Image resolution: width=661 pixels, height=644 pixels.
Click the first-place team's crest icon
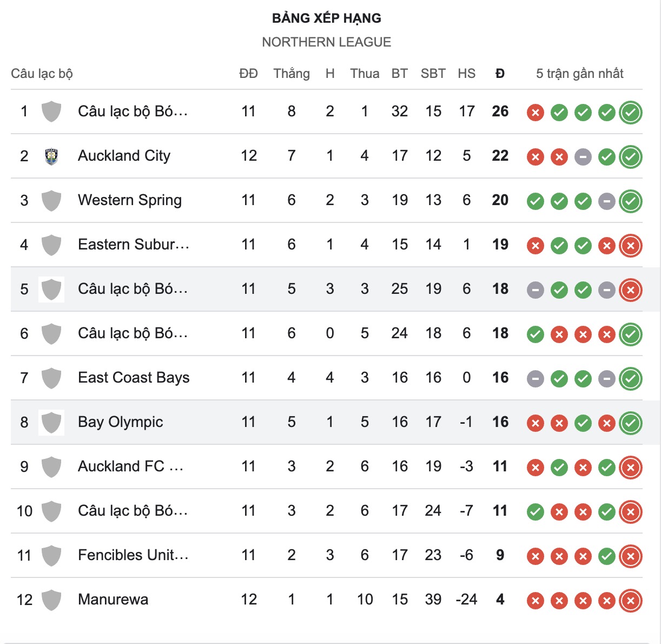(x=51, y=111)
